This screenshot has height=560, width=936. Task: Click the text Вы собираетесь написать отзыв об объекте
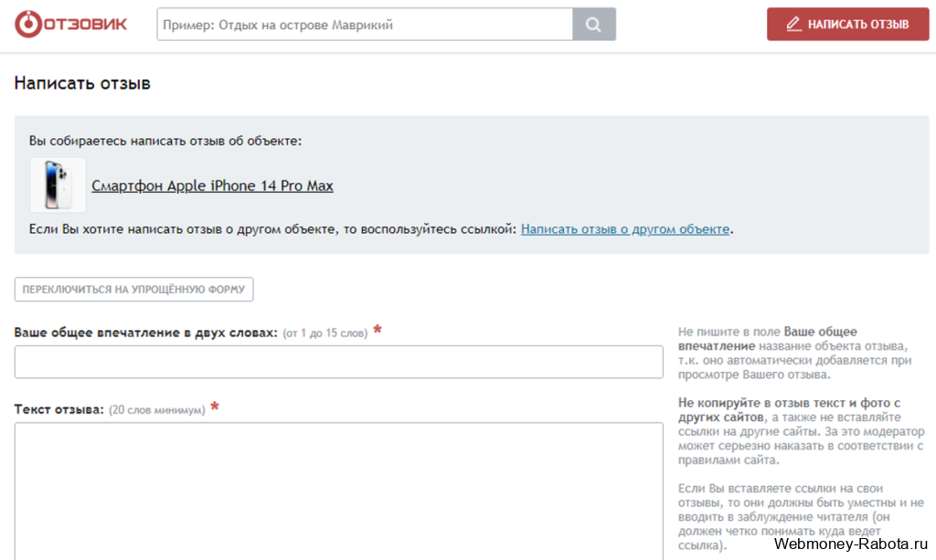[x=165, y=142]
